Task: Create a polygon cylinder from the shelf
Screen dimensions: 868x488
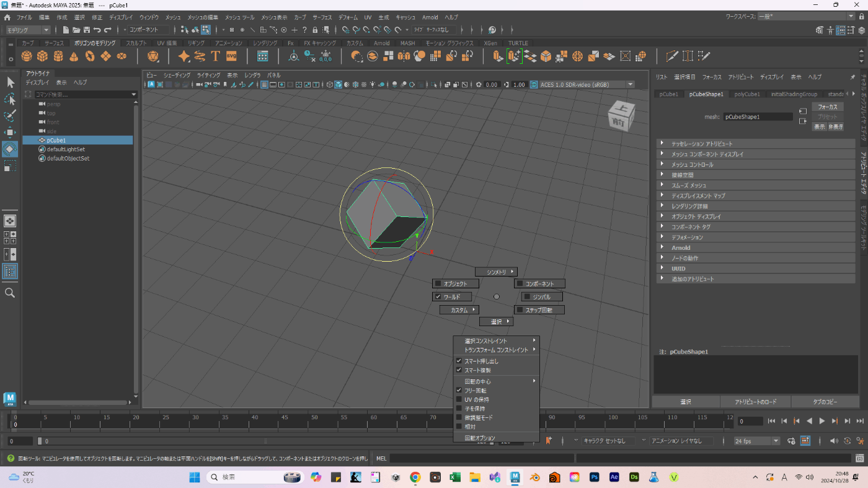Action: pyautogui.click(x=58, y=56)
